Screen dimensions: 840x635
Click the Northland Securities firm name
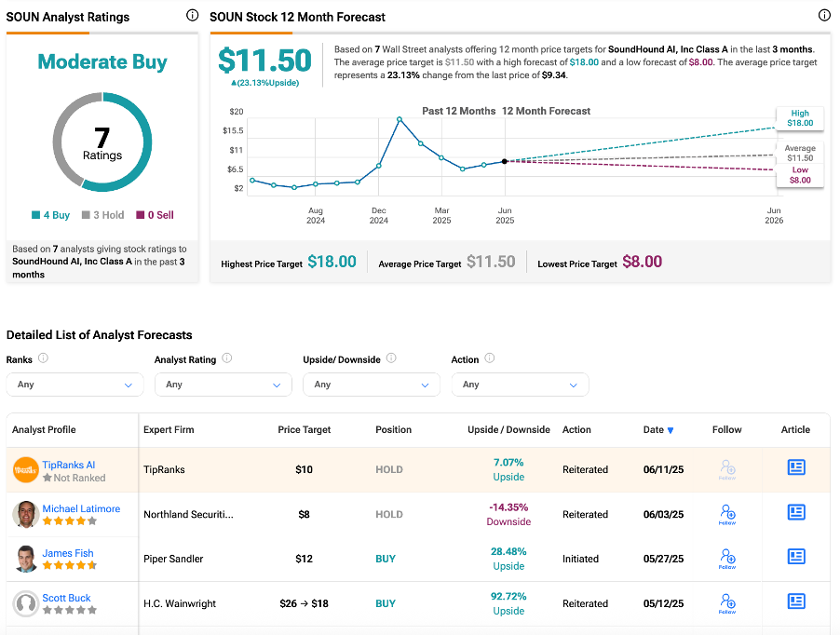(x=188, y=515)
